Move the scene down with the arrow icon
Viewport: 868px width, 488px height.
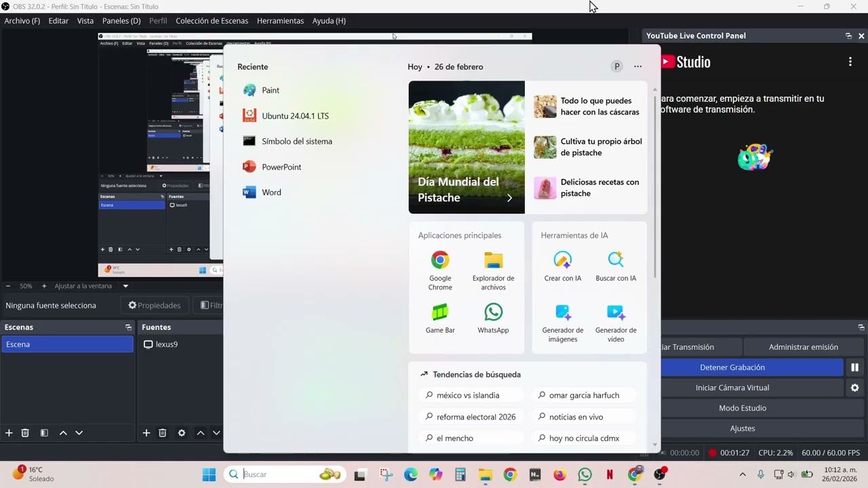pos(79,433)
